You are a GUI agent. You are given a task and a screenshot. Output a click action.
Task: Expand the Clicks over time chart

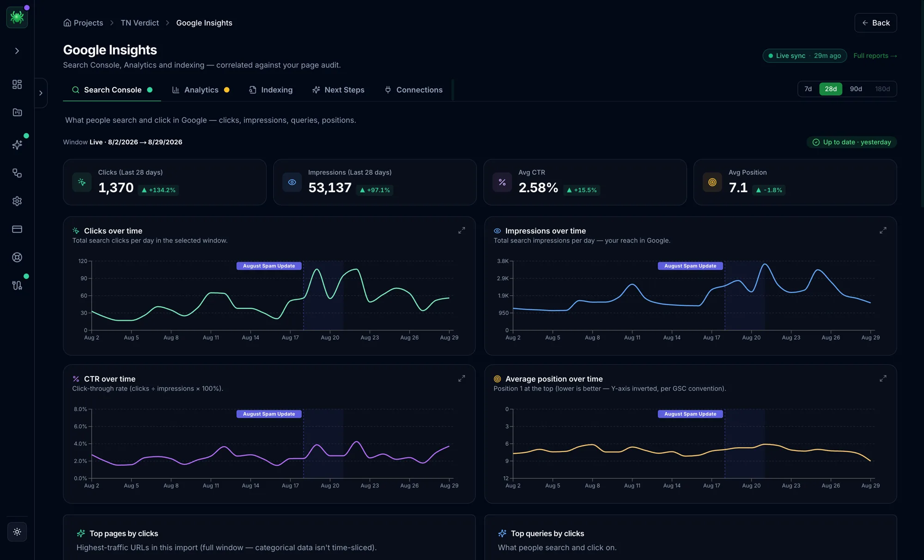462,230
